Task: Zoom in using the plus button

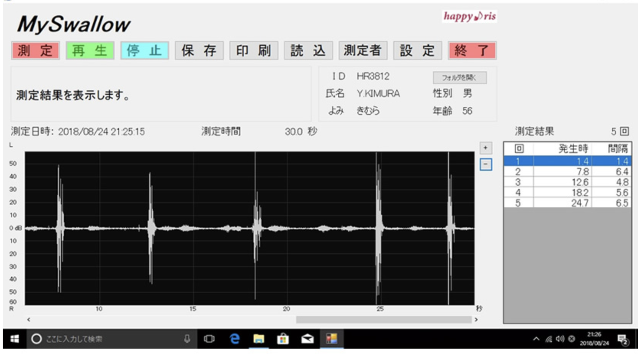Action: point(485,147)
